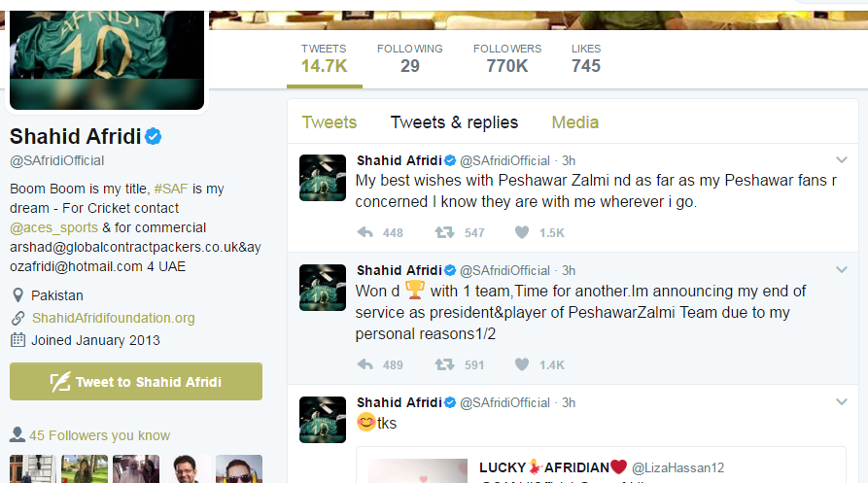Reply to the Peshawar Zalmi best wishes tweet
Image resolution: width=868 pixels, height=483 pixels.
coord(365,232)
